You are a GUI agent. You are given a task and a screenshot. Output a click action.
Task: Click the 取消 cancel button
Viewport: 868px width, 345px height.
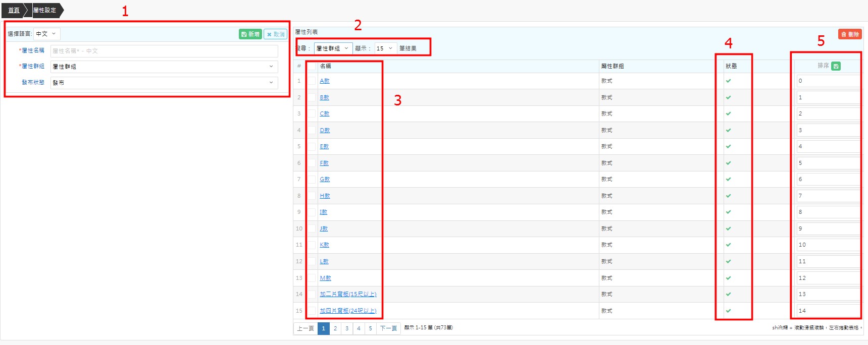[x=275, y=34]
